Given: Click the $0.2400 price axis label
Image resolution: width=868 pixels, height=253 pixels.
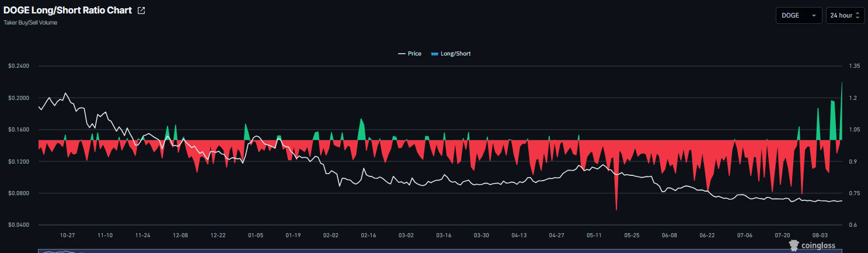Looking at the screenshot, I should (18, 66).
